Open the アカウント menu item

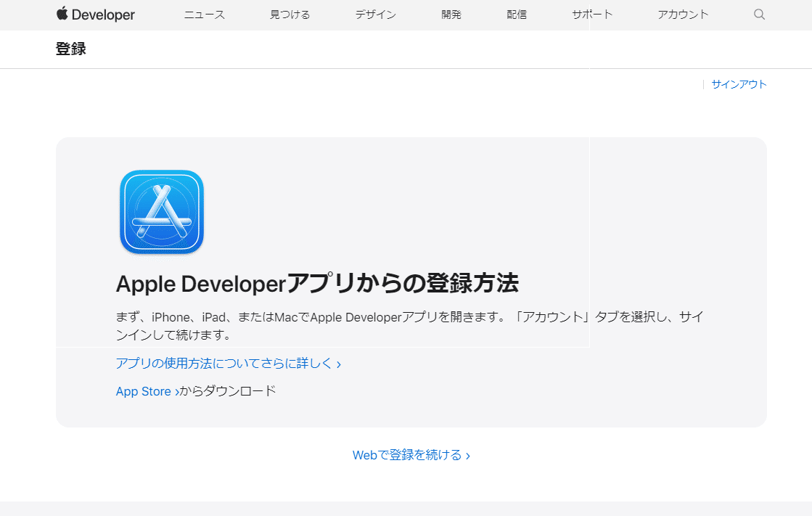[683, 15]
